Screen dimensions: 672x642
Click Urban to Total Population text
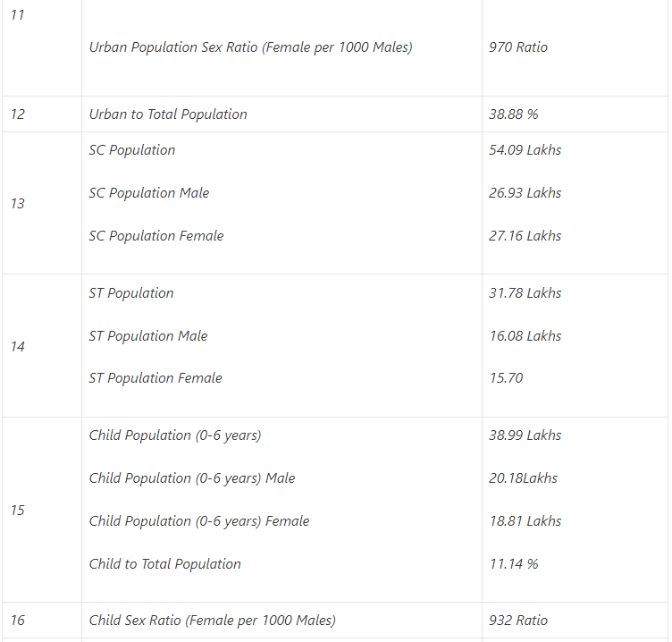click(168, 114)
